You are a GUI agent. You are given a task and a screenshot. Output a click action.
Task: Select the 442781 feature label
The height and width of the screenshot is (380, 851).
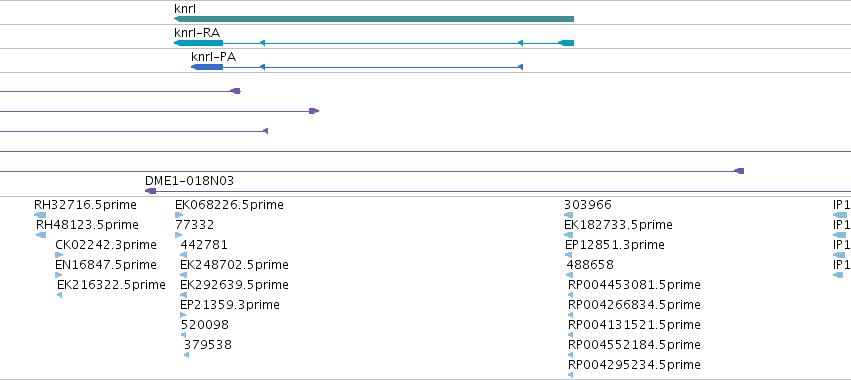204,245
